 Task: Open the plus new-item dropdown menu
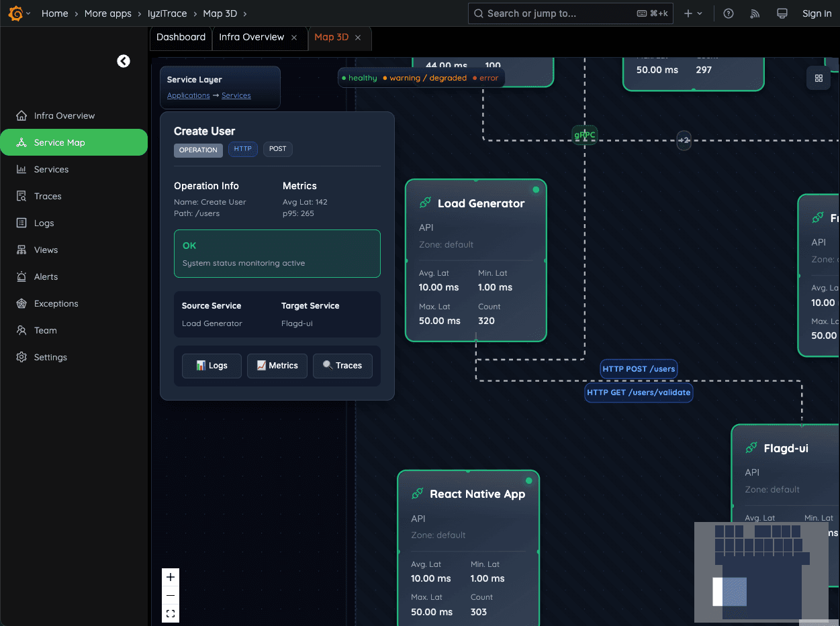coord(693,13)
